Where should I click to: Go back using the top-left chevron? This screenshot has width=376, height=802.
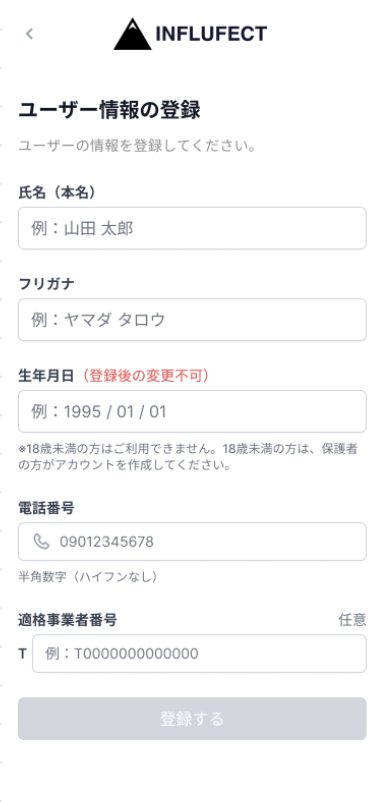coord(29,34)
